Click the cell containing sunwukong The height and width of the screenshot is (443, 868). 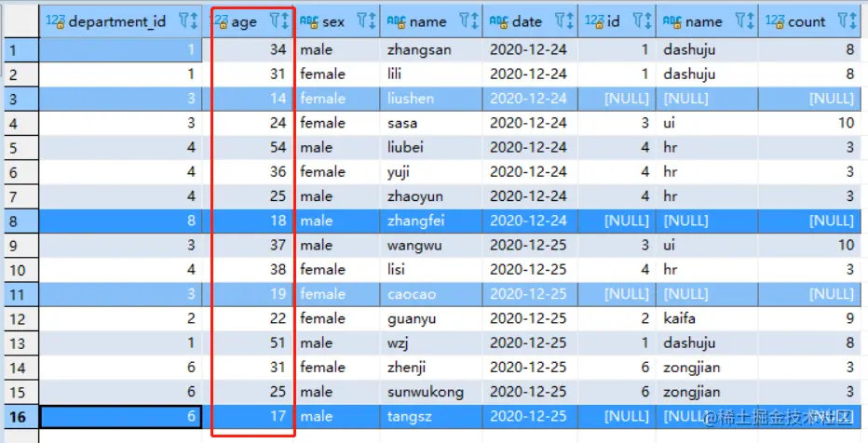[x=431, y=392]
